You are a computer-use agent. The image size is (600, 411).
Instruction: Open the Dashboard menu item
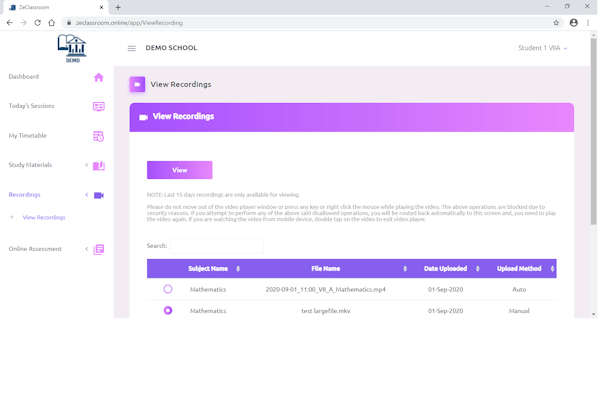(x=24, y=77)
